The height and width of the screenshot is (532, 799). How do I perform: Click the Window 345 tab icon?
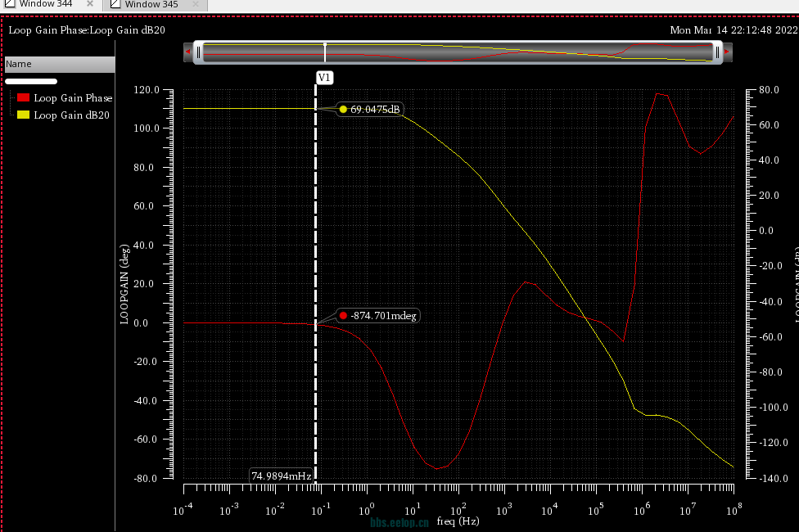[115, 4]
